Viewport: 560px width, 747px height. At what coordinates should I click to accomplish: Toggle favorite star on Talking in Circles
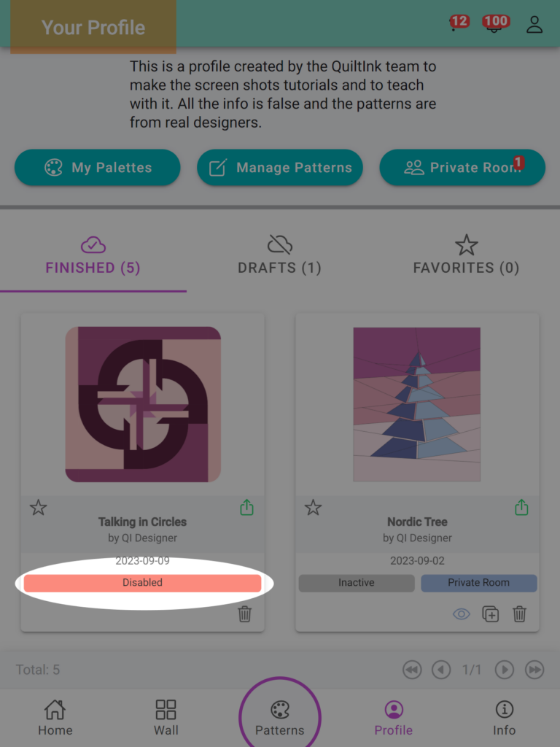tap(38, 508)
